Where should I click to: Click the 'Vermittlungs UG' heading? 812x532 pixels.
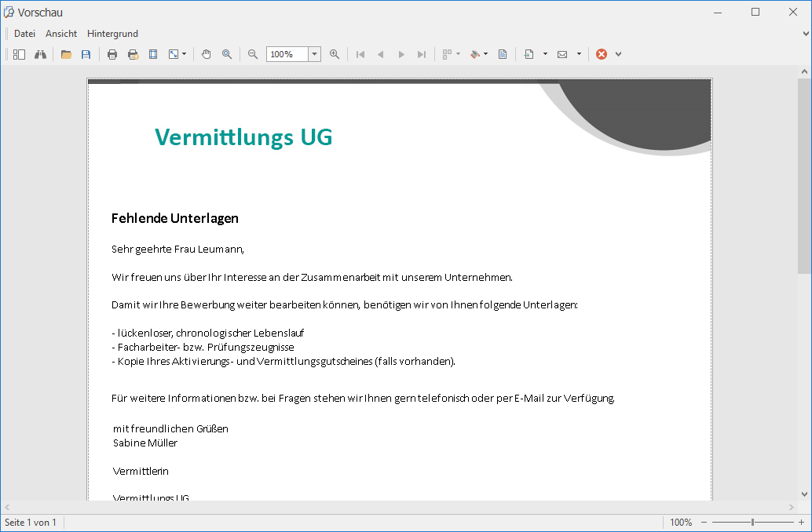point(243,137)
